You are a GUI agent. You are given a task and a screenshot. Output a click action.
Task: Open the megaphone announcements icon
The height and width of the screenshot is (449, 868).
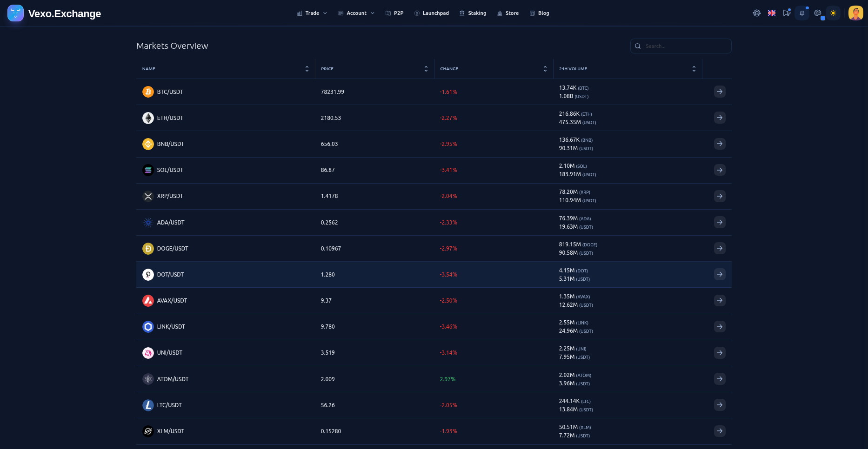point(787,13)
